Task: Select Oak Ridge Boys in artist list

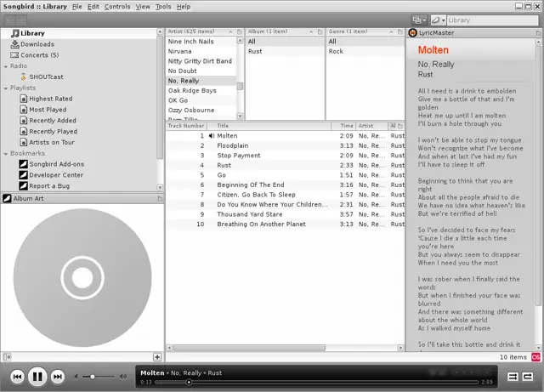Action: click(x=201, y=90)
